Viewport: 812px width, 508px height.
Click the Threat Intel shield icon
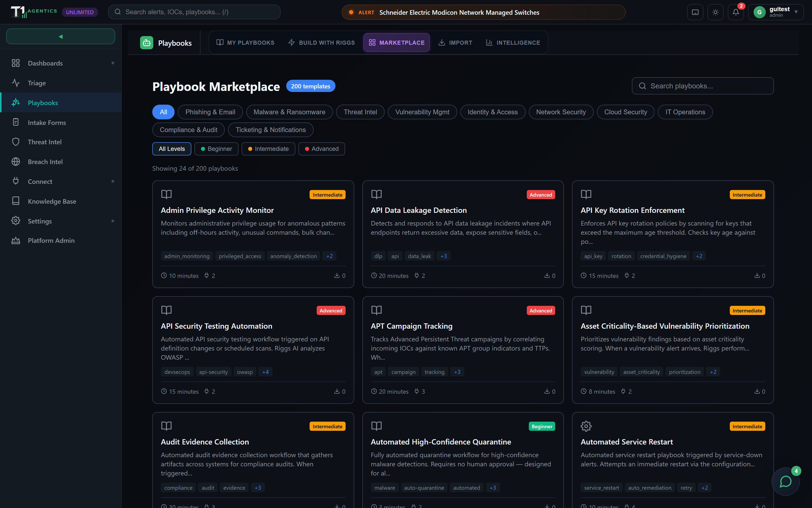pyautogui.click(x=16, y=142)
